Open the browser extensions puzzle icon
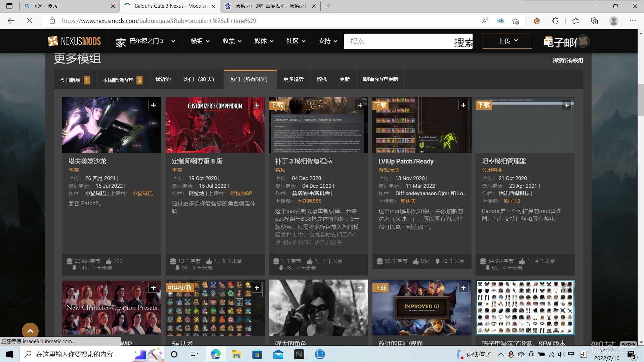Screen dimensions: 644x362 point(555,21)
